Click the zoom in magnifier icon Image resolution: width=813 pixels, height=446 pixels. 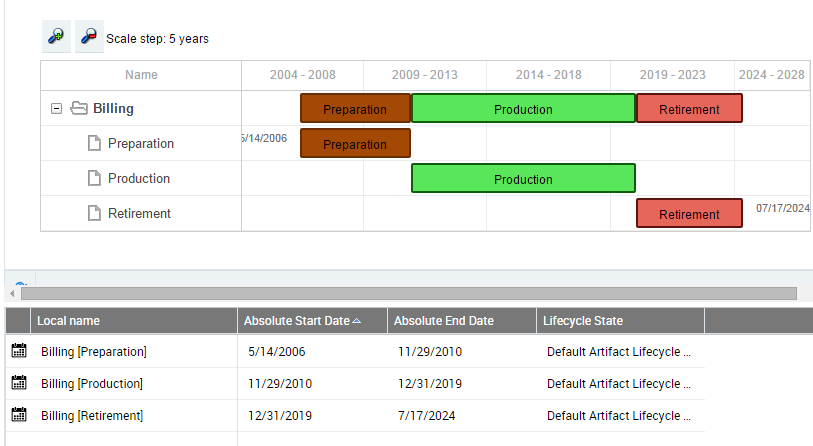(56, 37)
